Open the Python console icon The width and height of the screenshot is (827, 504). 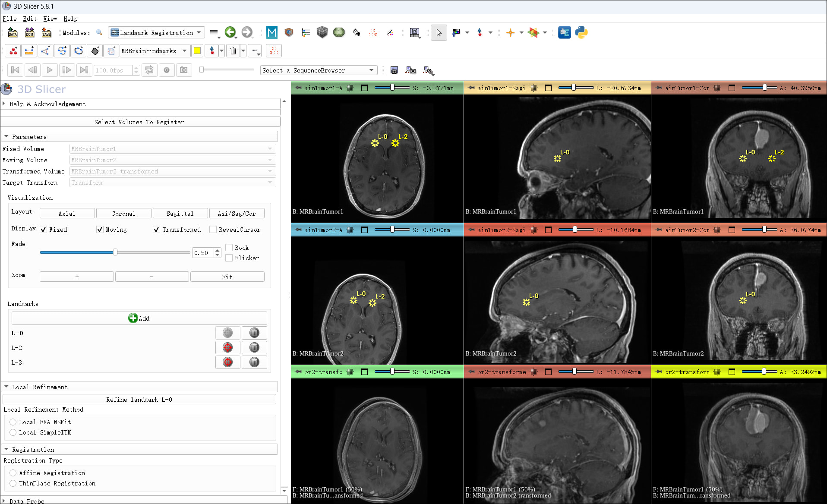tap(581, 32)
